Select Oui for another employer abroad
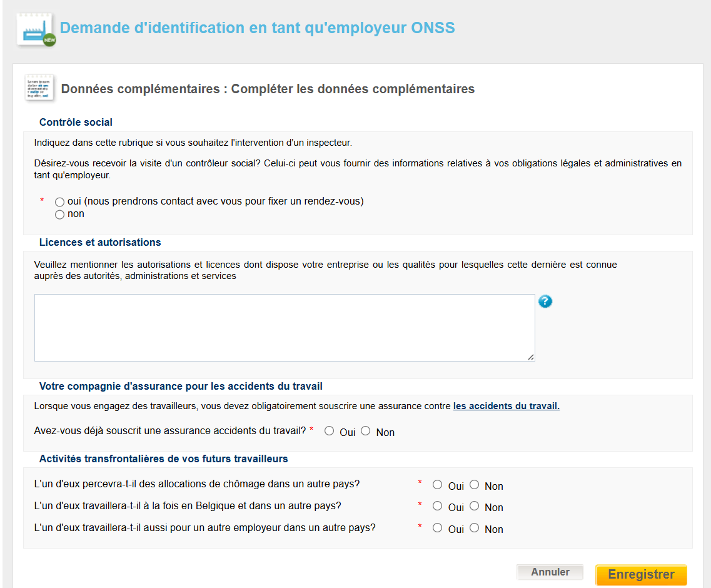Screen dimensions: 711x588 click(x=437, y=528)
